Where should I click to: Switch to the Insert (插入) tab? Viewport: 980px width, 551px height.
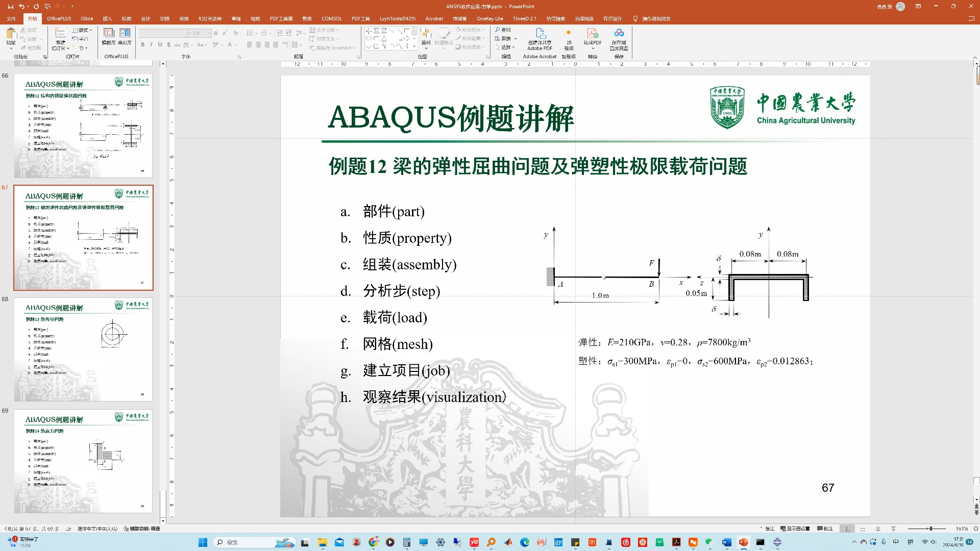pos(107,18)
